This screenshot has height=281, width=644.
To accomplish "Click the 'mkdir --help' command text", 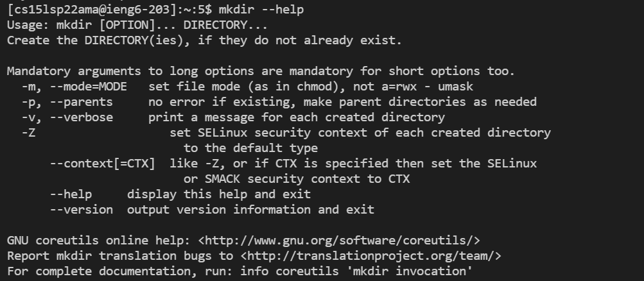I will point(261,10).
